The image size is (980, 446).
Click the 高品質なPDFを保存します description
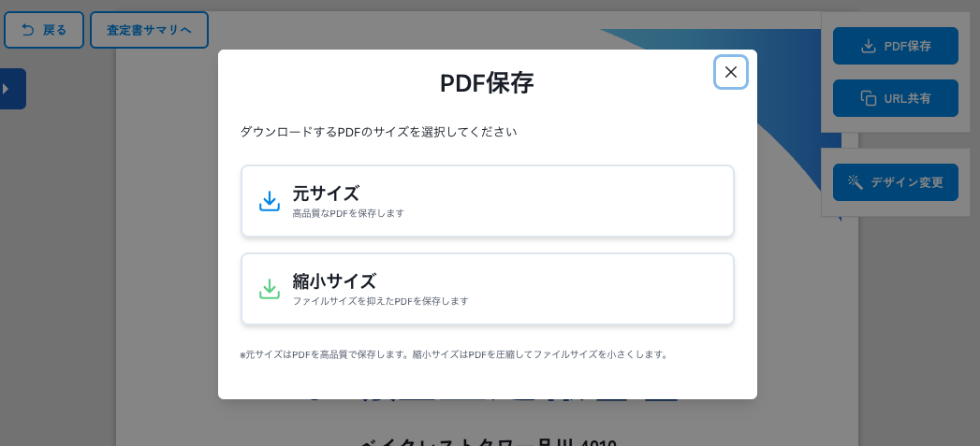[x=348, y=213]
